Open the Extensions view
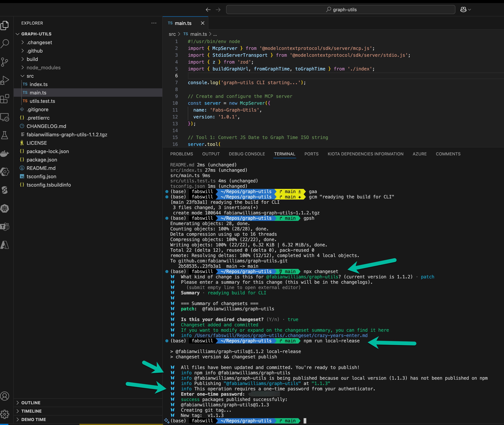The width and height of the screenshot is (504, 425). [x=5, y=99]
